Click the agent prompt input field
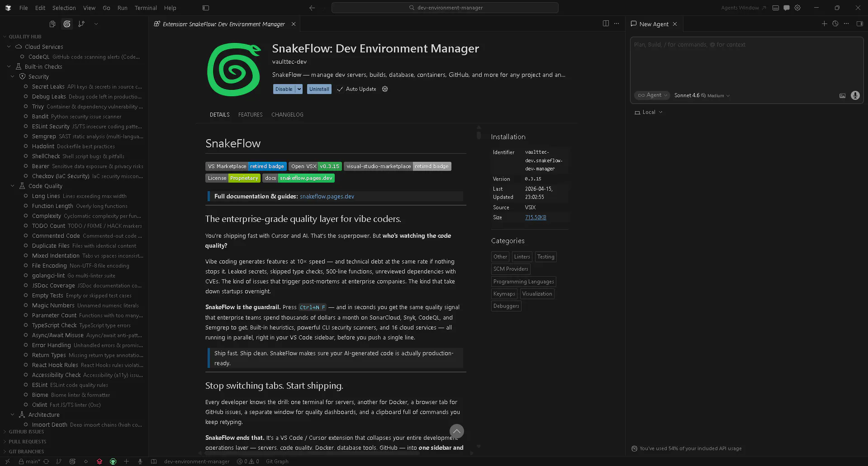 [x=746, y=63]
